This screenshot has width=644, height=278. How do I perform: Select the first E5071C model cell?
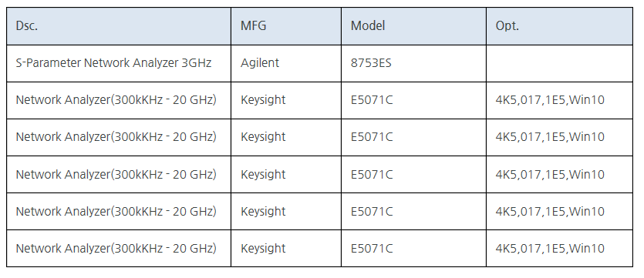click(x=413, y=100)
